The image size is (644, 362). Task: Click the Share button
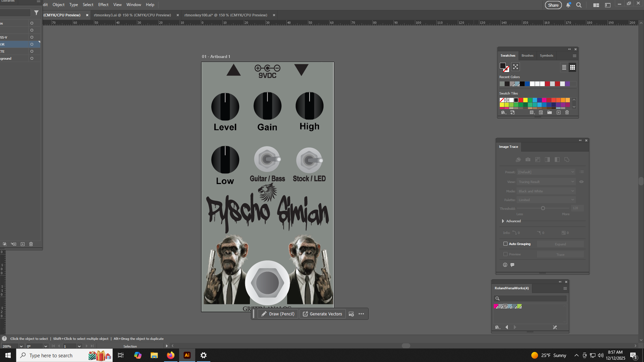click(x=553, y=5)
